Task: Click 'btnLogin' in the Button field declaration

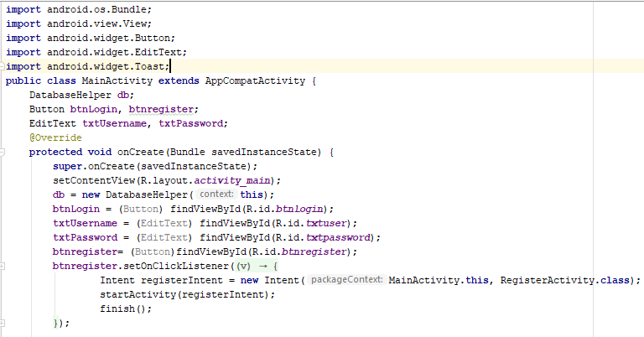Action: 94,109
